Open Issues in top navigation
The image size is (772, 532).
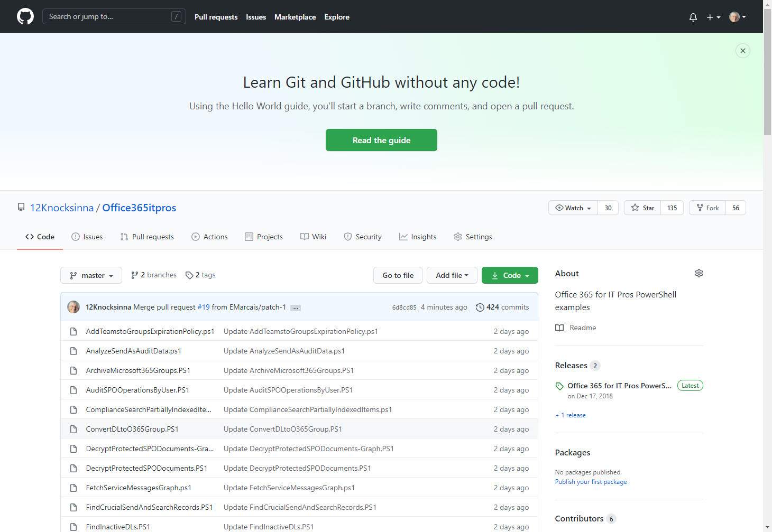pos(256,17)
